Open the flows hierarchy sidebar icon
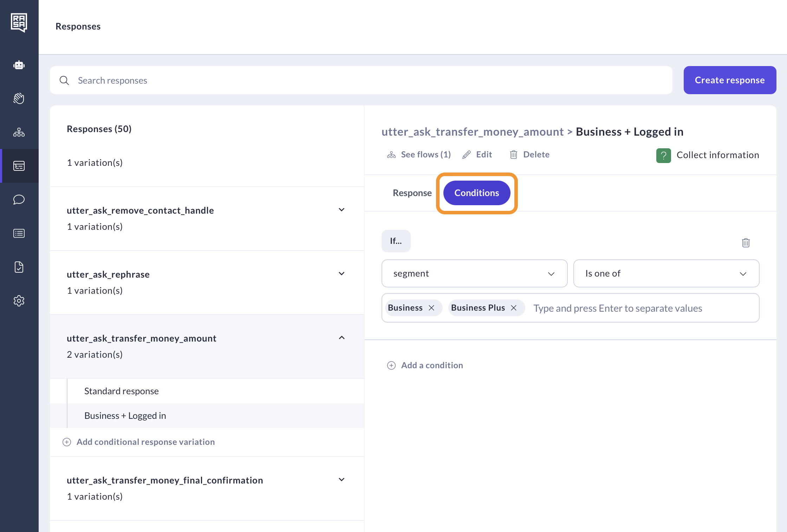This screenshot has width=787, height=532. (x=19, y=132)
